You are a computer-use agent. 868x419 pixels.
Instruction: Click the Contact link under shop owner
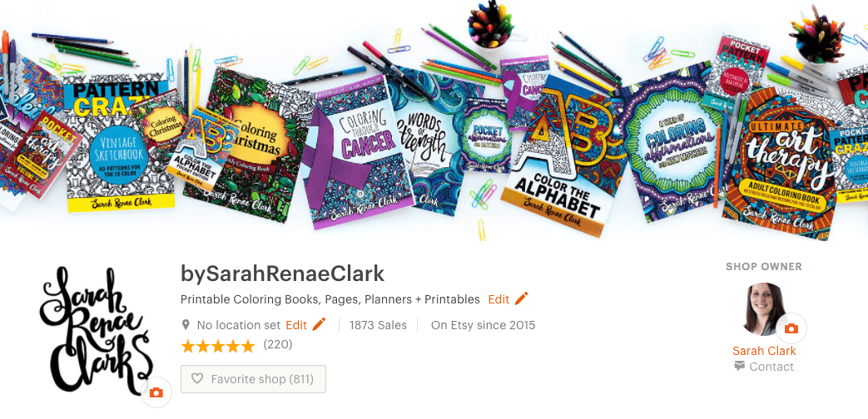click(x=771, y=367)
